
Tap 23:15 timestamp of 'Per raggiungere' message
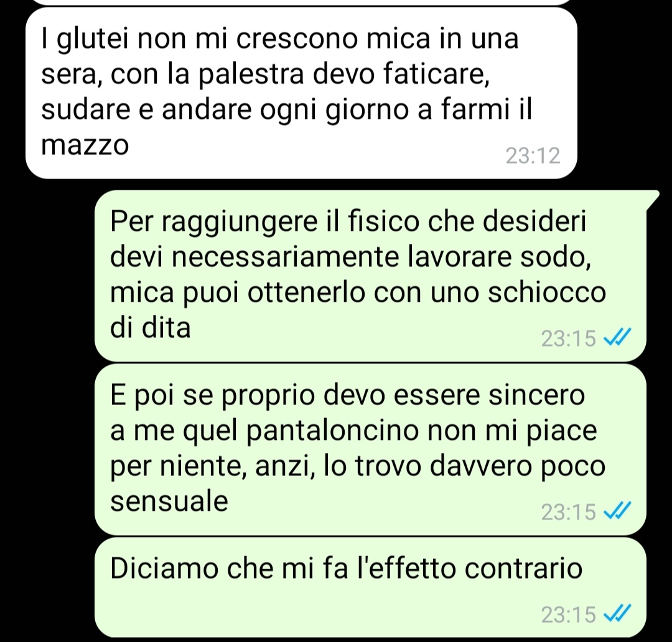(568, 338)
